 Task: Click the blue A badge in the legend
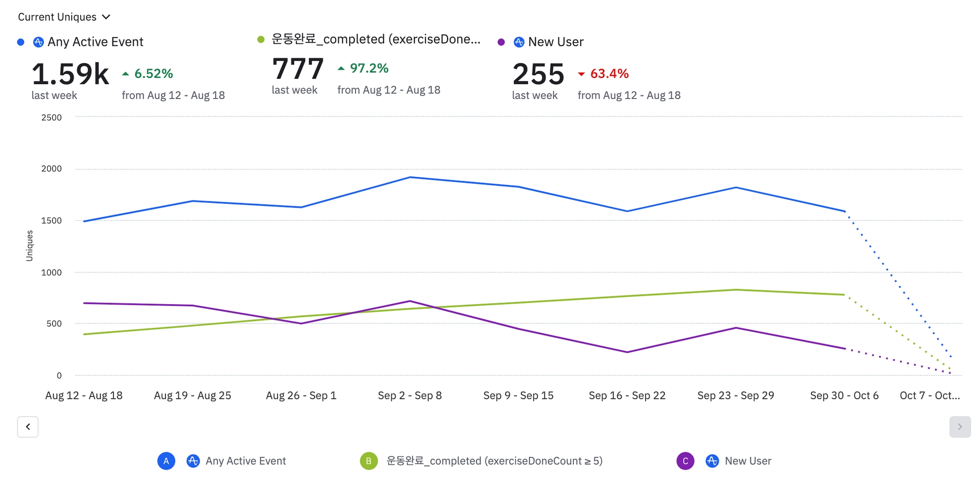166,461
